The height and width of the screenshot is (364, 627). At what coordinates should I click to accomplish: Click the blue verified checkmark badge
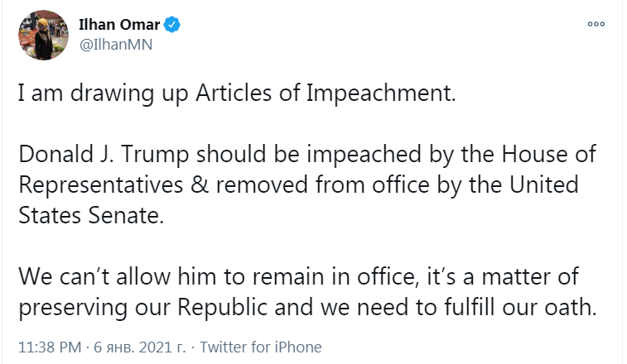(x=172, y=25)
